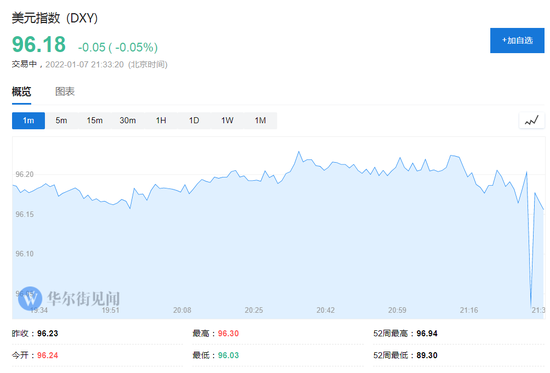Click the chart's highest peak
Screen dimensions: 550x373
point(299,152)
